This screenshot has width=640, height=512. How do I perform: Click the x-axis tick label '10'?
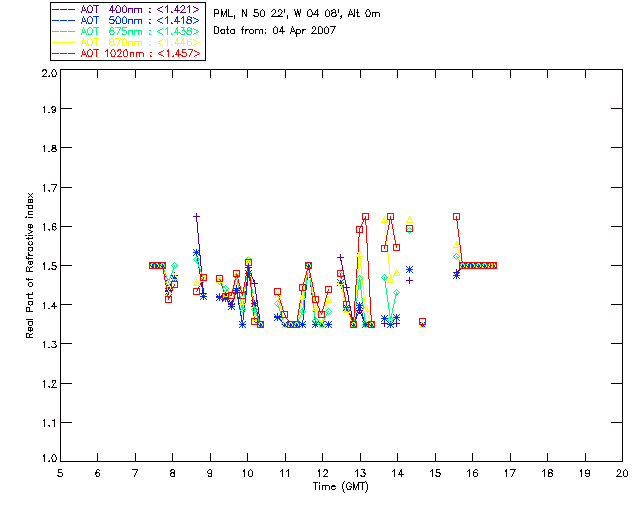point(247,473)
